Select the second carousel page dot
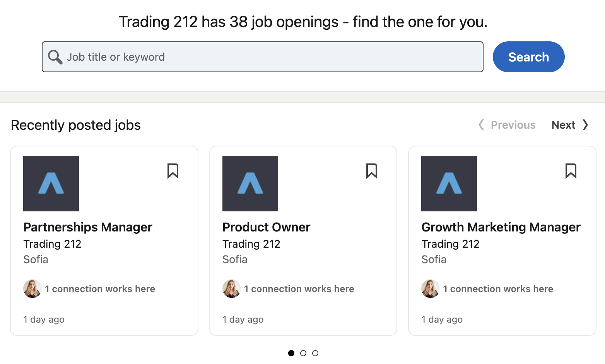Viewport: 605px width, 364px height. click(303, 353)
